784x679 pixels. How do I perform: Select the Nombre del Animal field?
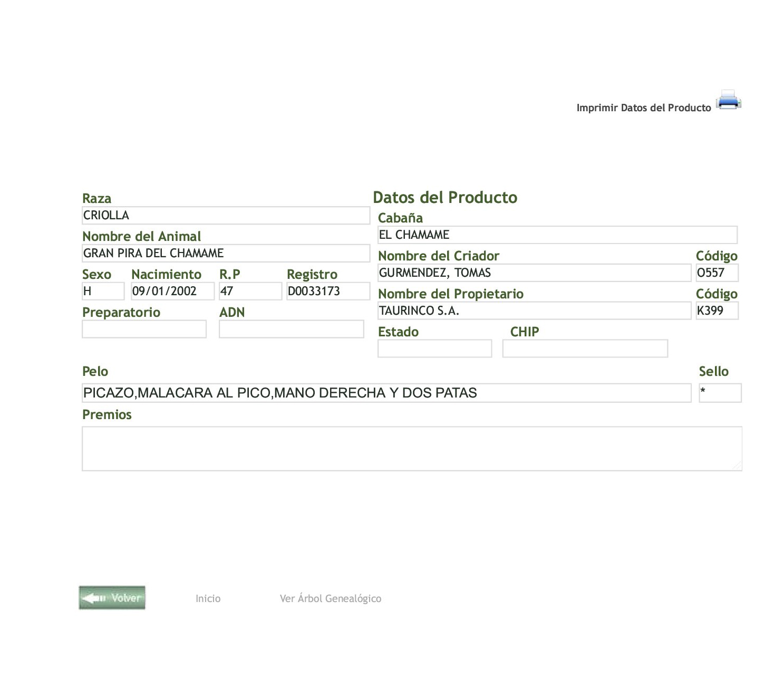coord(226,254)
